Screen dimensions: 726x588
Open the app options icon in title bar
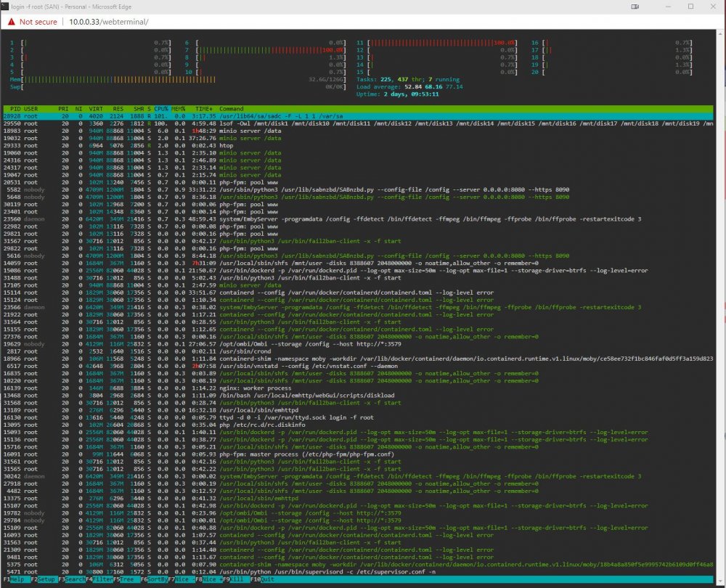635,7
